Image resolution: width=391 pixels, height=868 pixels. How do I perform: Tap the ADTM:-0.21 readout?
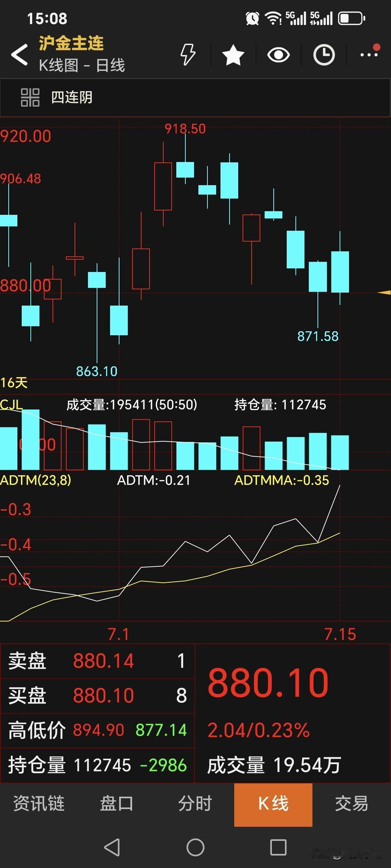point(154,480)
